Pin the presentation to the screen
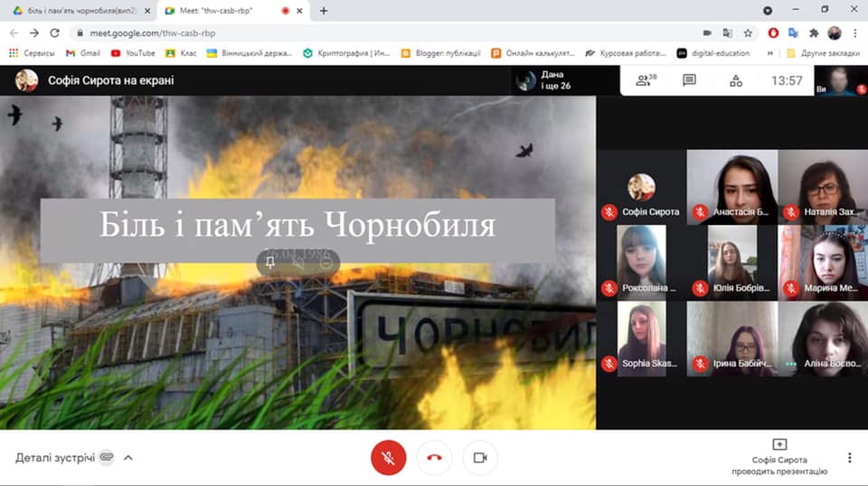868x486 pixels. click(x=270, y=262)
